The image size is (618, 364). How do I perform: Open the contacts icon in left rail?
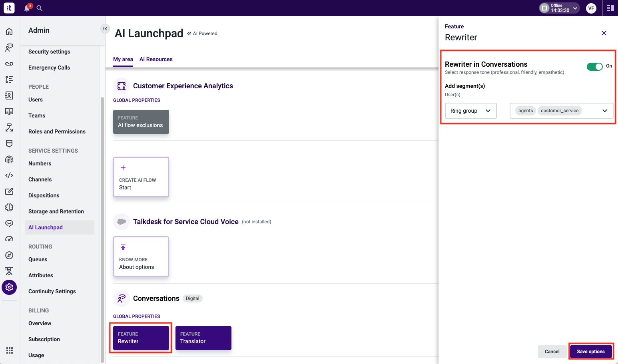(x=9, y=95)
